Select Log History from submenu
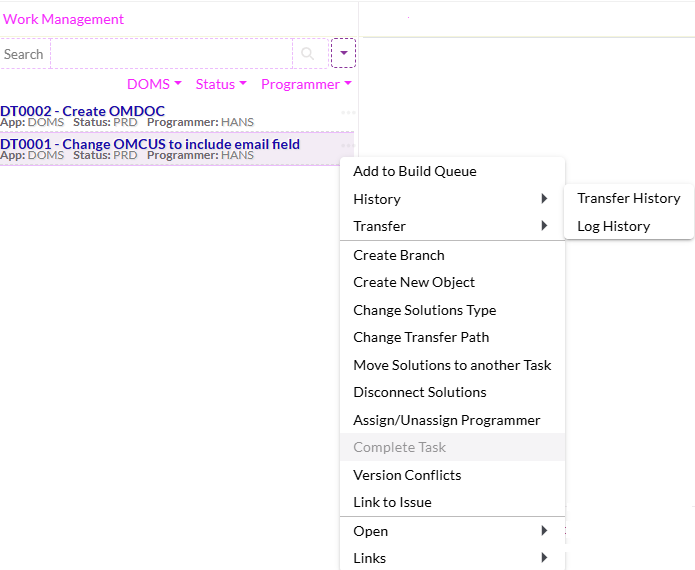Screen dimensions: 695x570 pos(613,226)
